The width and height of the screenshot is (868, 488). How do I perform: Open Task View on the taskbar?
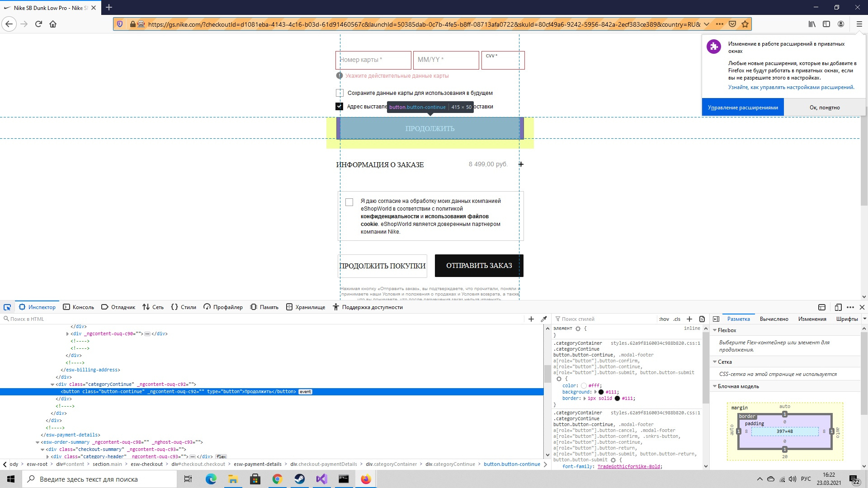tap(188, 479)
